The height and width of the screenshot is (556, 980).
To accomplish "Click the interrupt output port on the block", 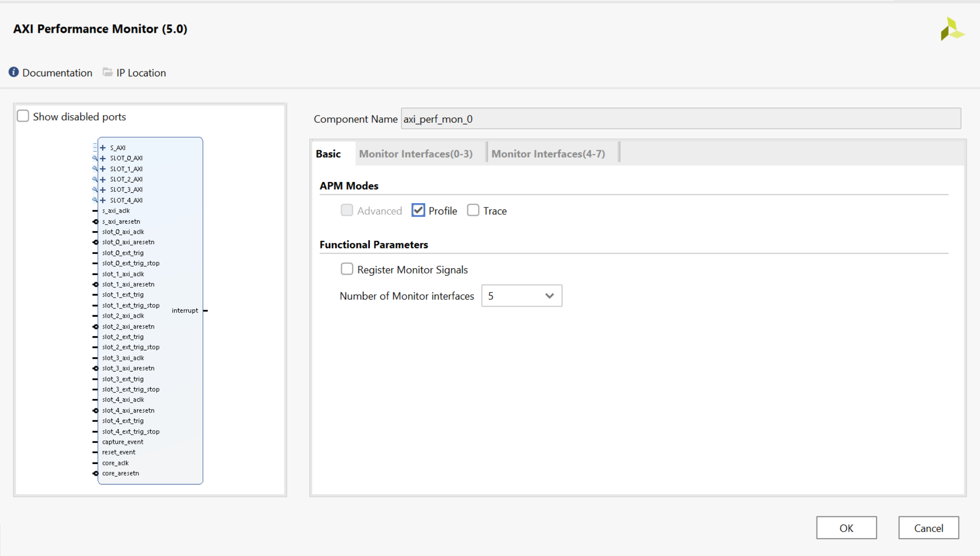I will click(205, 310).
